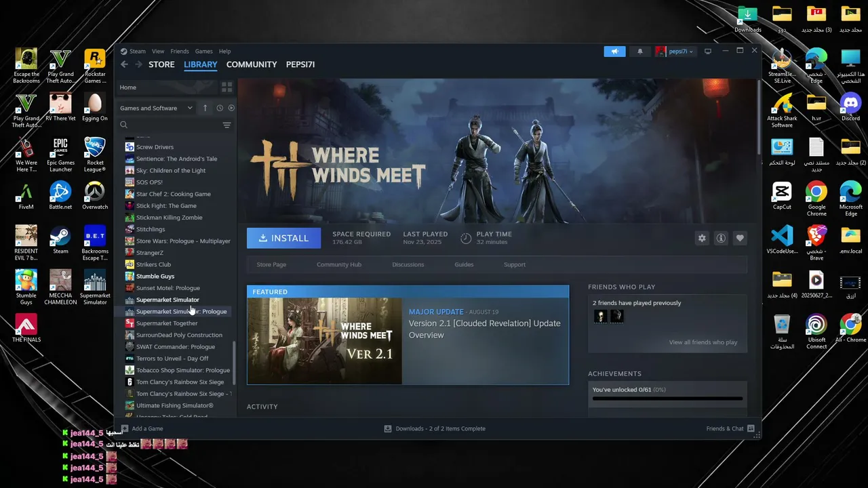Open the Community Hub link

click(339, 264)
